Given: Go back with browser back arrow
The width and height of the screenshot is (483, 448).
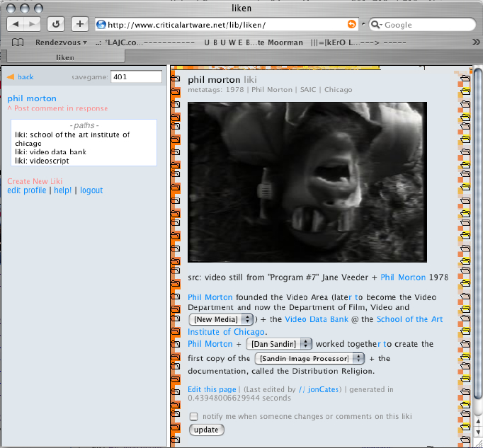Looking at the screenshot, I should click(x=16, y=24).
